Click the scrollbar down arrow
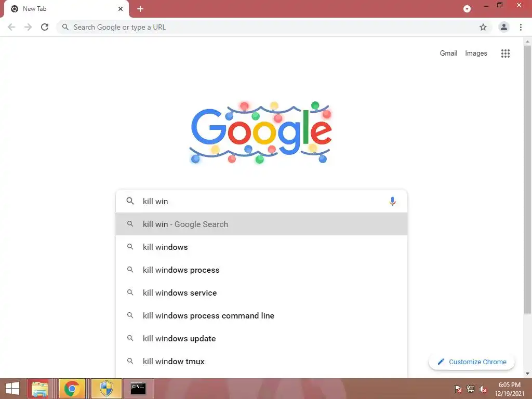 527,374
